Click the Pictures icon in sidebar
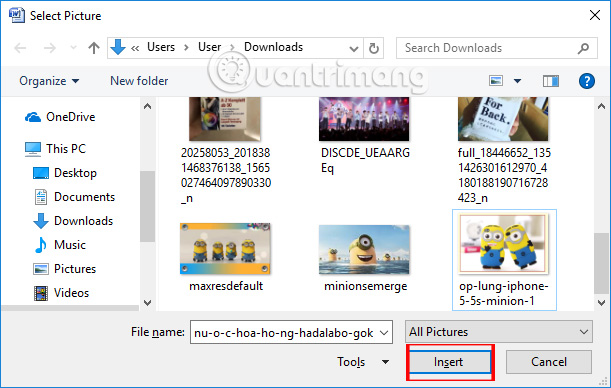Image resolution: width=611 pixels, height=388 pixels. pyautogui.click(x=41, y=269)
